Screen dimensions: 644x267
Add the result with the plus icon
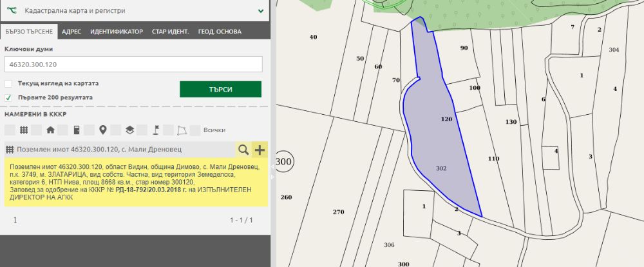tap(260, 150)
